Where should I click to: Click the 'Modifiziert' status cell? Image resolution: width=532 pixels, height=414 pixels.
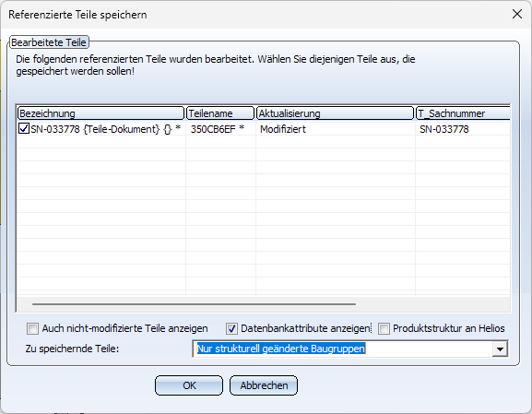tap(283, 129)
